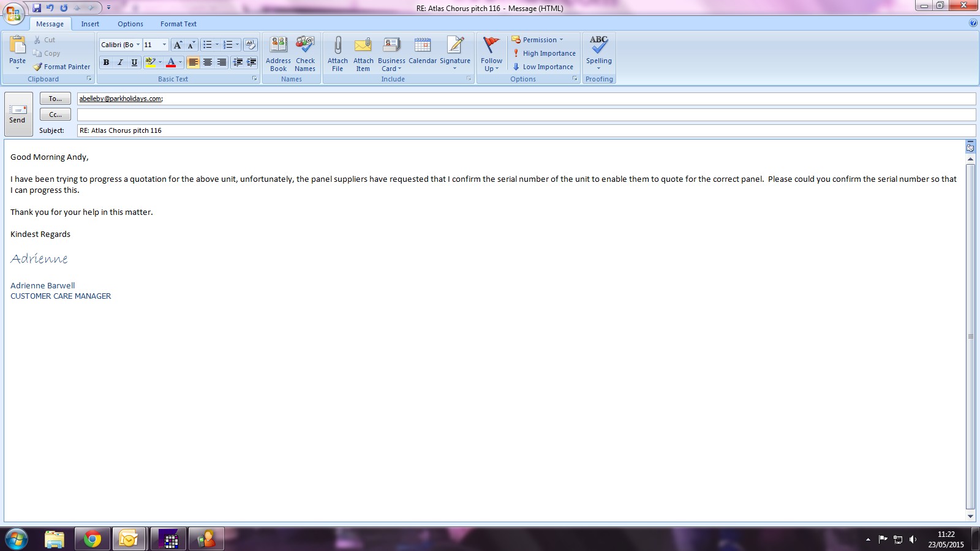
Task: Run the Spelling check
Action: point(599,53)
